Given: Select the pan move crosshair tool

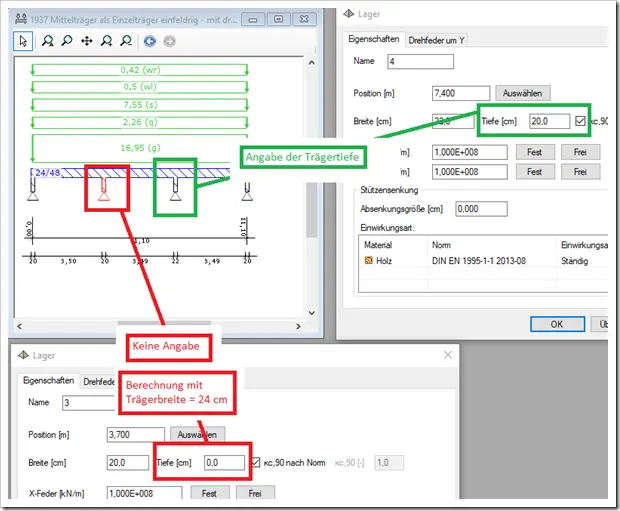Looking at the screenshot, I should [x=87, y=41].
